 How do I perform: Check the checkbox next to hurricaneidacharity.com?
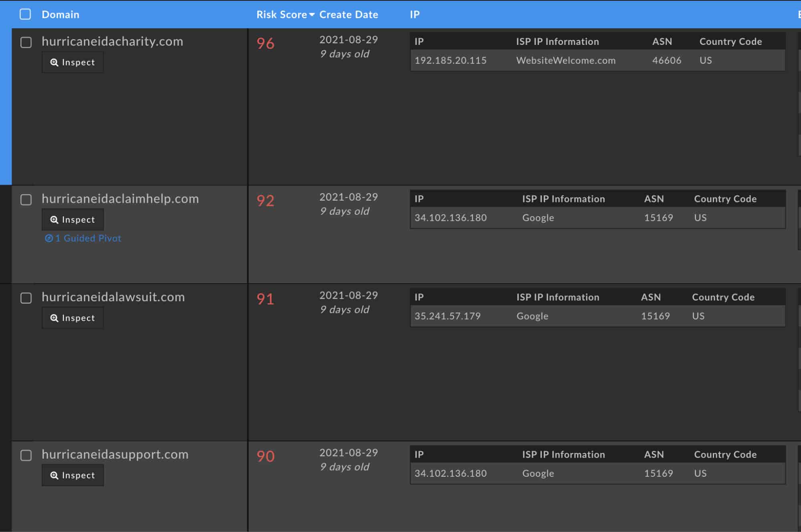tap(26, 42)
